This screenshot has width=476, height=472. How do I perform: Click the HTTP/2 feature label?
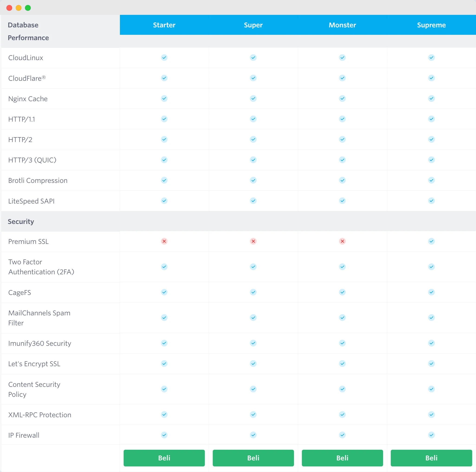click(20, 140)
